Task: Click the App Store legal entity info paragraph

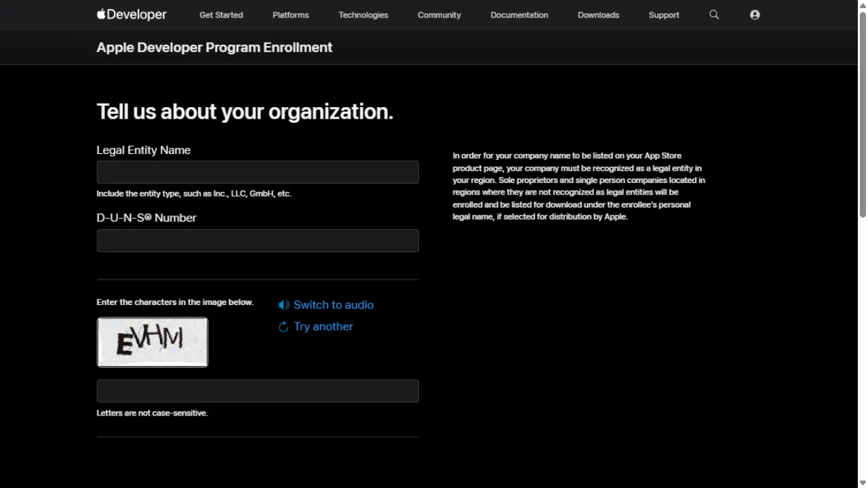Action: tap(579, 186)
